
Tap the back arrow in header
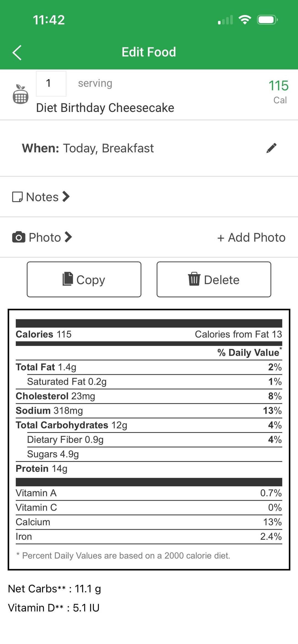click(17, 52)
